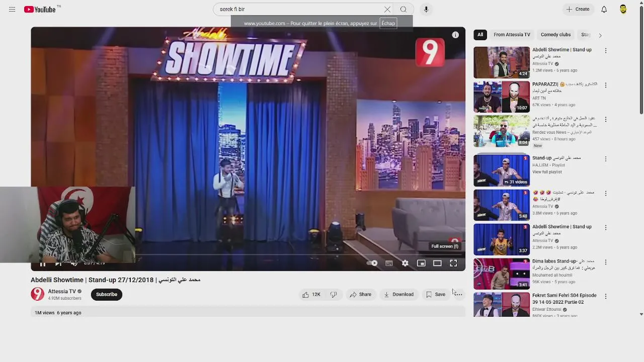The image size is (644, 362).
Task: Open the YouTube hamburger guide menu
Action: click(x=12, y=10)
